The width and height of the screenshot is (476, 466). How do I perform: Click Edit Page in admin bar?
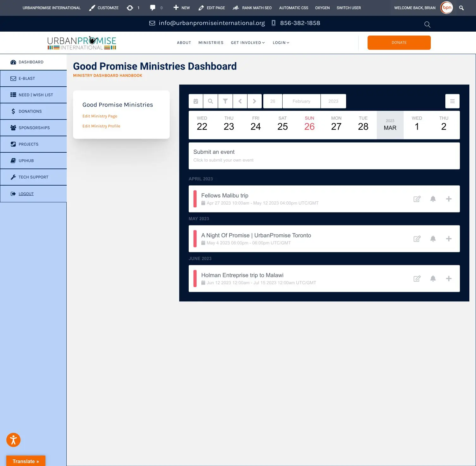coord(211,8)
